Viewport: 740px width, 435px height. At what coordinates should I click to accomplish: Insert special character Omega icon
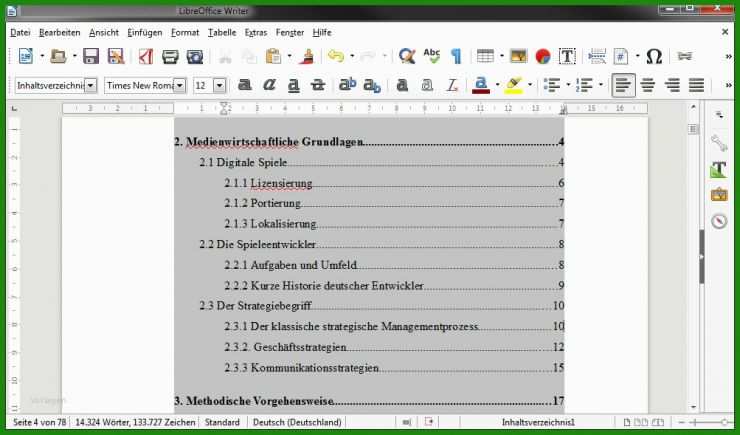654,56
